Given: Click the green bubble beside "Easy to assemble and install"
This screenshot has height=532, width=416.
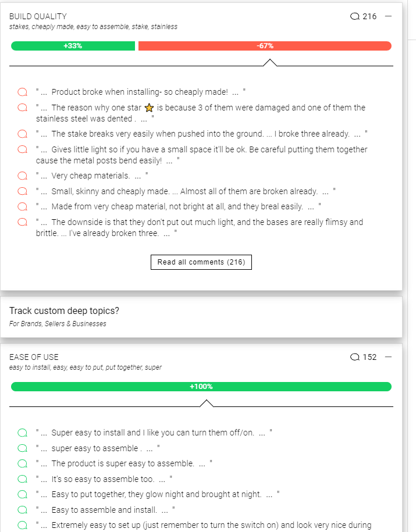Looking at the screenshot, I should [x=22, y=510].
